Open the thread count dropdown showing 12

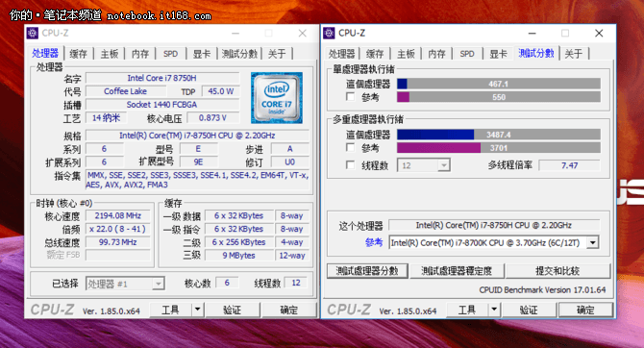(443, 165)
